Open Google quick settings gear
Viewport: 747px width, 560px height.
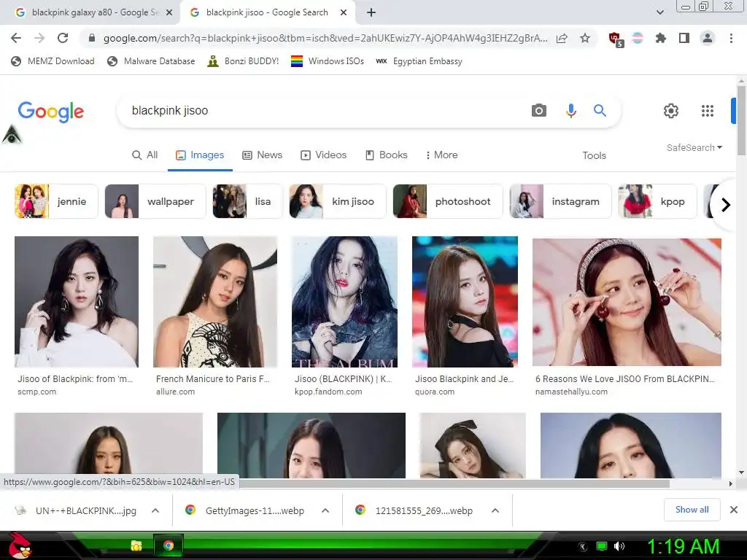point(671,111)
